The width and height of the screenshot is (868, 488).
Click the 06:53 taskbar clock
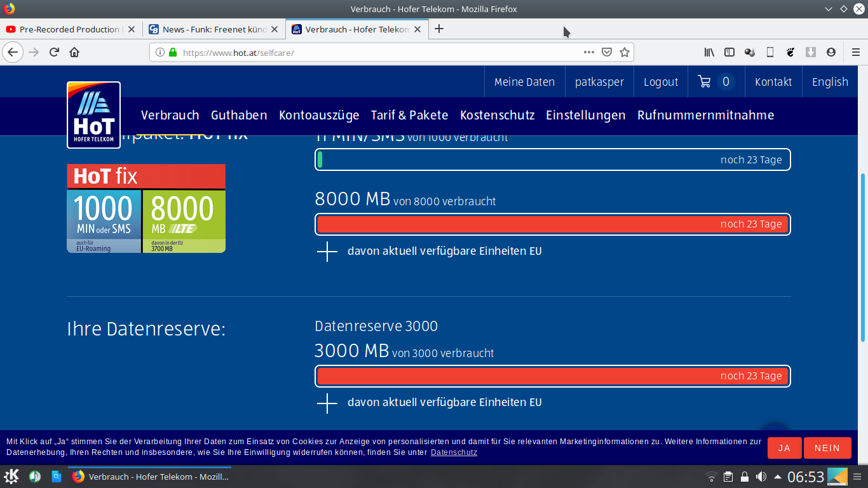coord(806,477)
